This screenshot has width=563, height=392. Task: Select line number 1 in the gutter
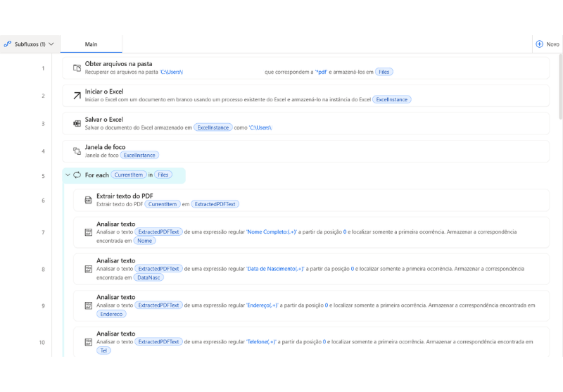[x=43, y=68]
